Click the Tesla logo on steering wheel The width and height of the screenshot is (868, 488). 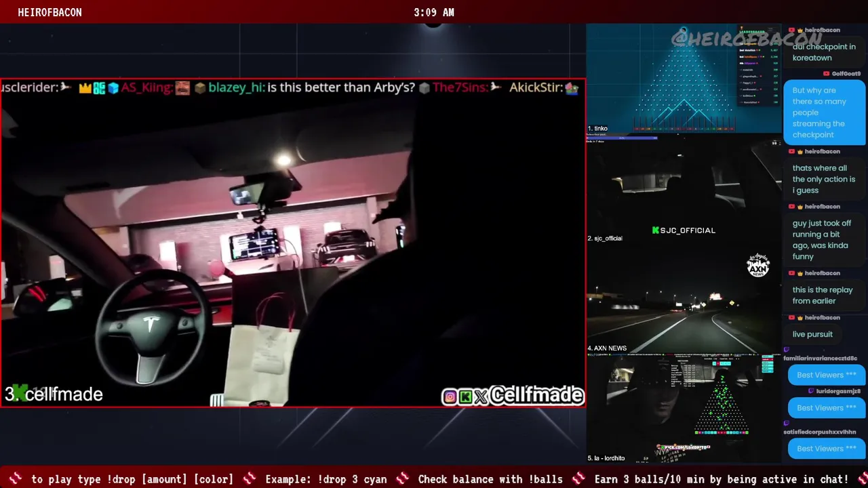[150, 325]
